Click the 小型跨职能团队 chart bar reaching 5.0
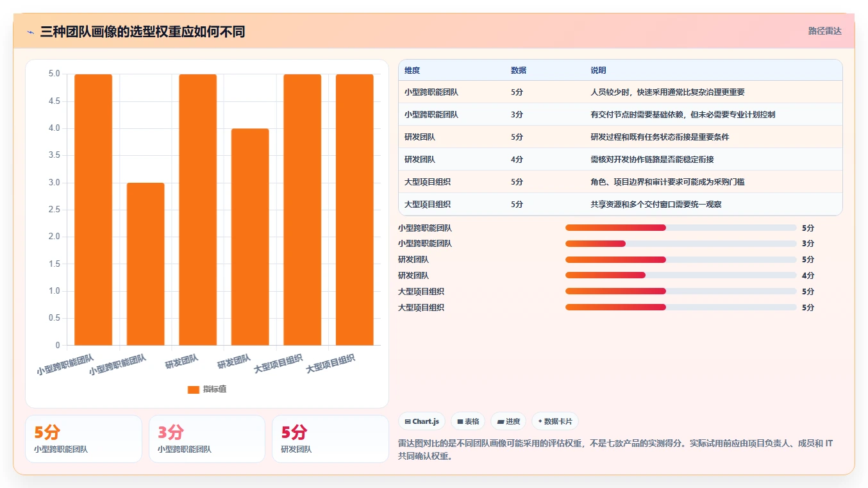The image size is (868, 488). 93,210
